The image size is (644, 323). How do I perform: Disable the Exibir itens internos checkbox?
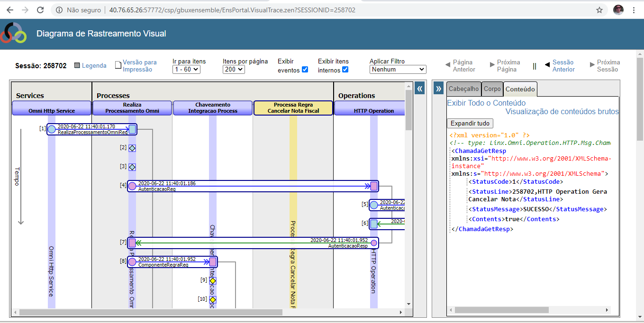pos(345,70)
